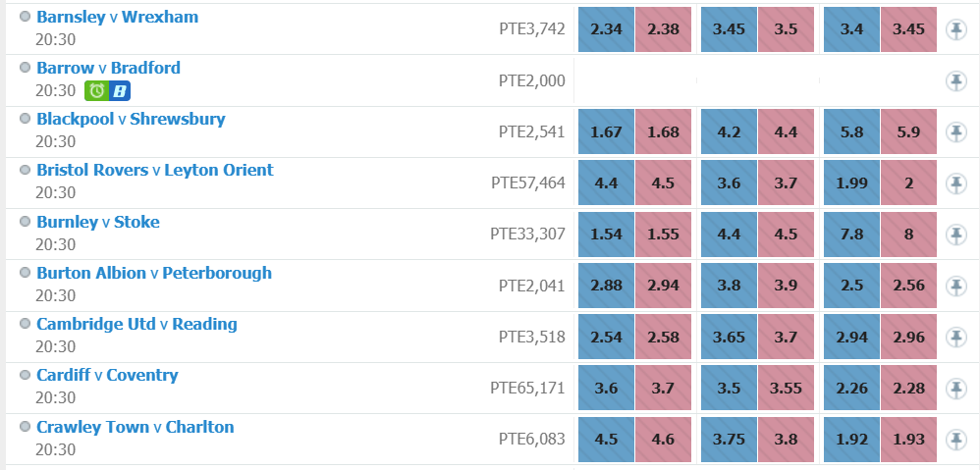Click the green clock icon under Barrow v Bradford
The image size is (980, 470).
click(96, 91)
